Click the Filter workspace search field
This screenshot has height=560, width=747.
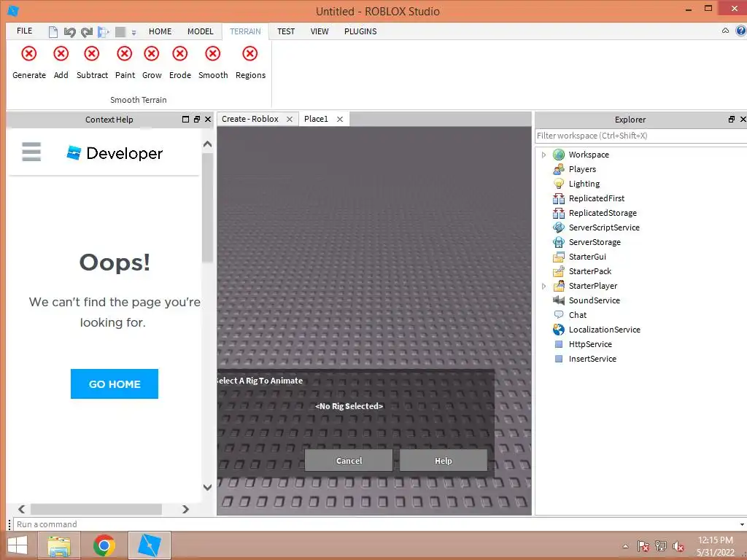coord(640,136)
